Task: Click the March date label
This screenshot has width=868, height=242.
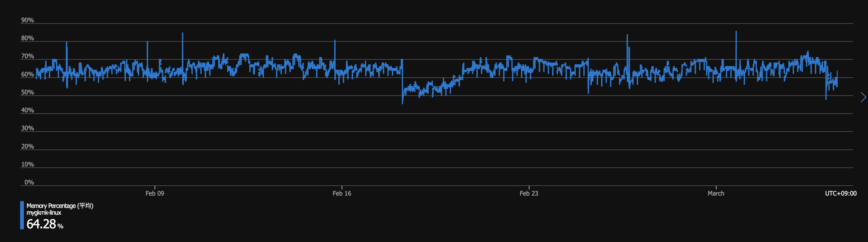Action: (x=716, y=193)
